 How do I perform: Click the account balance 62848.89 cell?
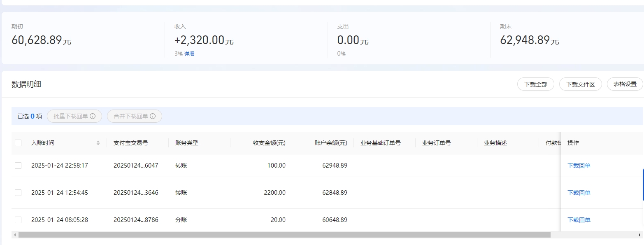[335, 193]
